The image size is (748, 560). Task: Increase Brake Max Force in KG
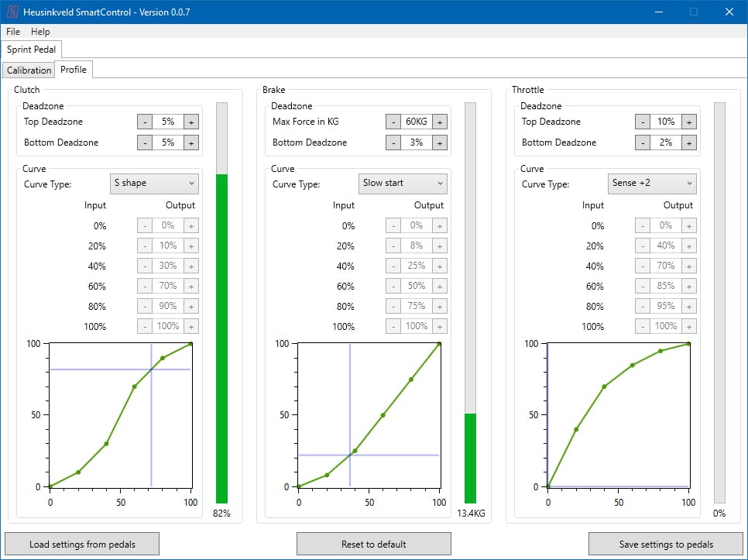[439, 122]
